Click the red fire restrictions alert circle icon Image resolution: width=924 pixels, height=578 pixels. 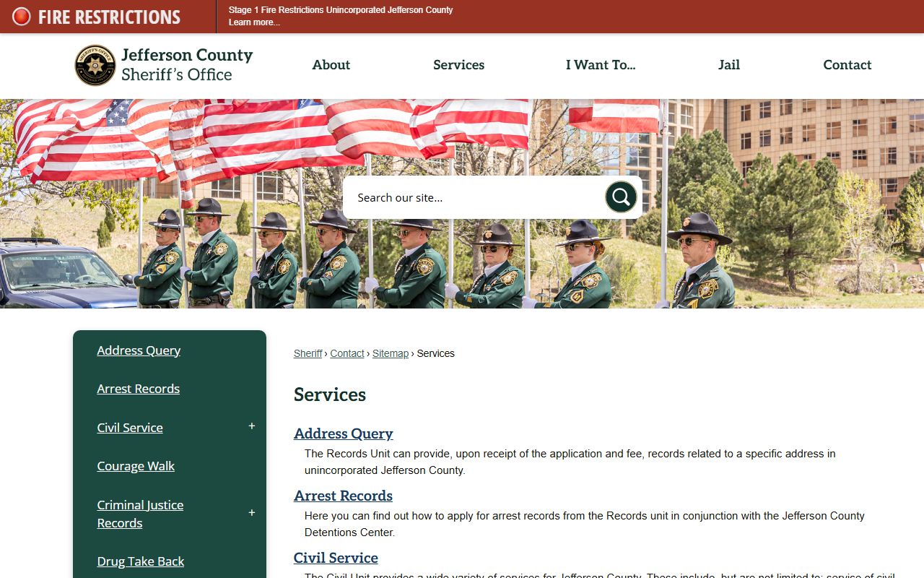tap(22, 17)
